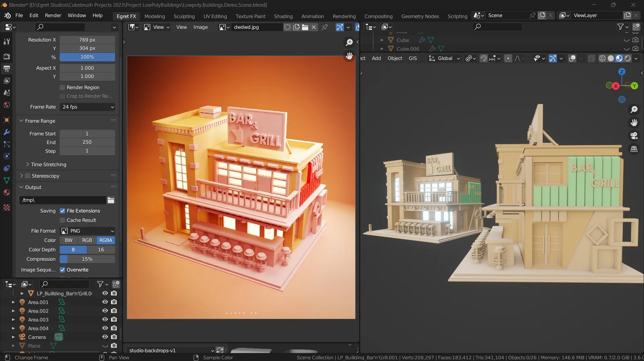Viewport: 644px width, 361px height.
Task: Open the GIS menu in 3D viewport
Action: pyautogui.click(x=413, y=58)
